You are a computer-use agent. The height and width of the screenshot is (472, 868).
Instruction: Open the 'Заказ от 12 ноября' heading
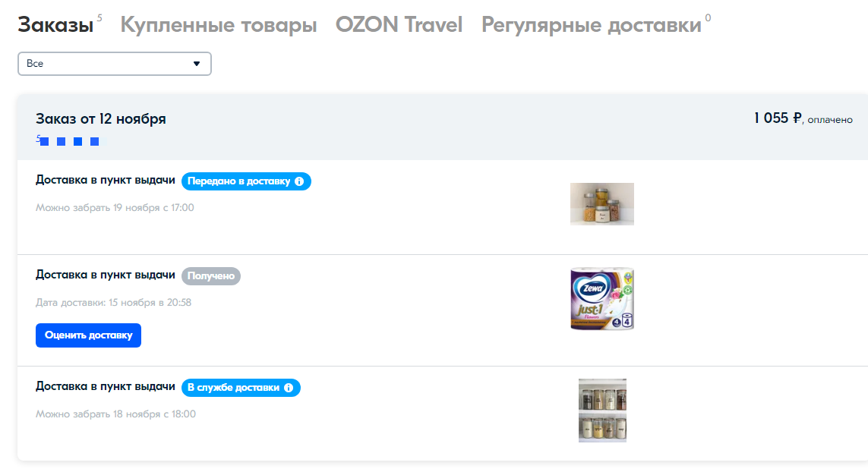[x=101, y=119]
